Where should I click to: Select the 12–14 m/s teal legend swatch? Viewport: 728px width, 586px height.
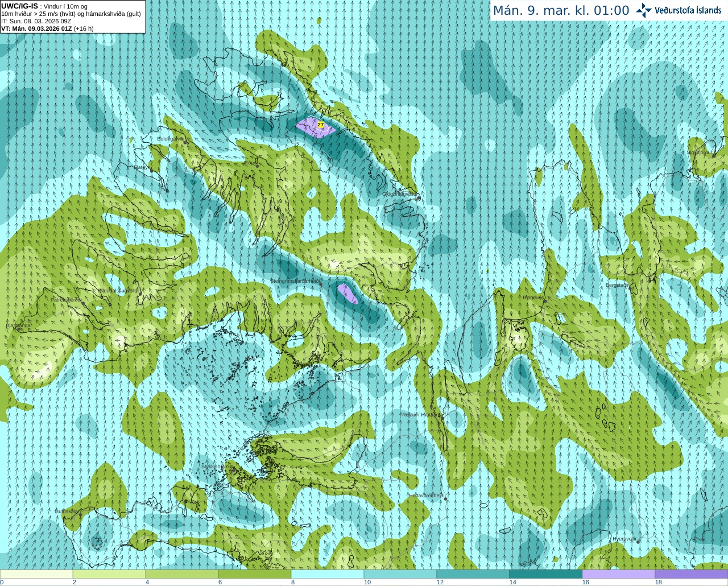[x=473, y=574]
